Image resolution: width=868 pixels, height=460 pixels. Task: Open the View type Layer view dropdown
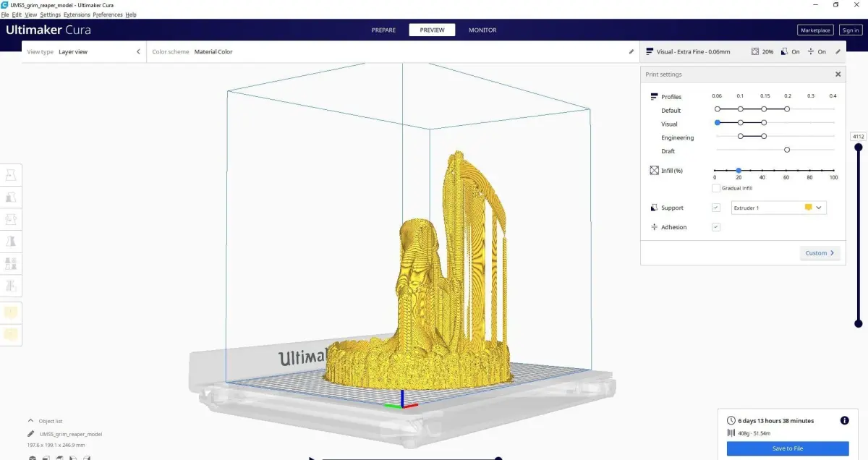pos(84,52)
